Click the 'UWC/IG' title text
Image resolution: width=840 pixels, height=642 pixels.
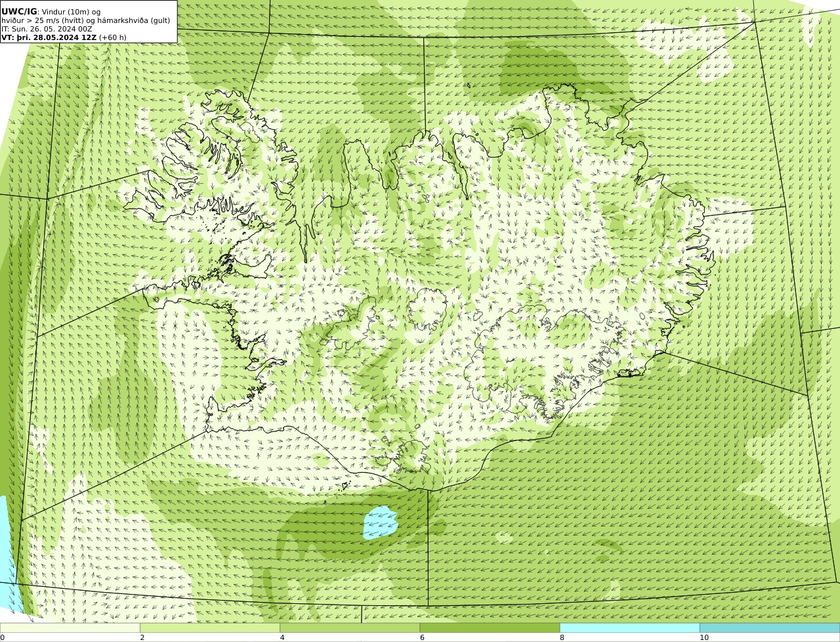click(19, 11)
